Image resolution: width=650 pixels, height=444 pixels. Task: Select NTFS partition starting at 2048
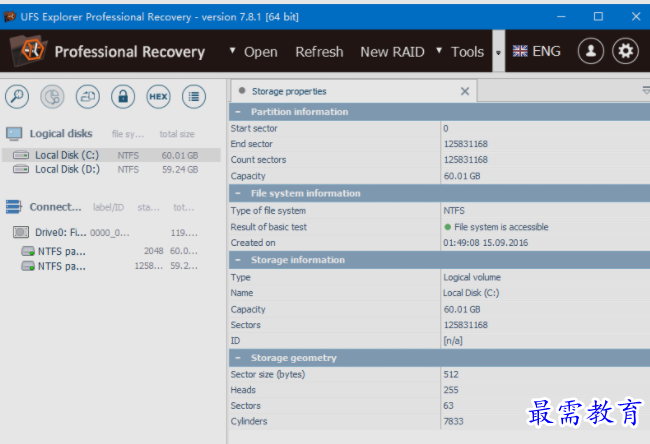point(111,251)
